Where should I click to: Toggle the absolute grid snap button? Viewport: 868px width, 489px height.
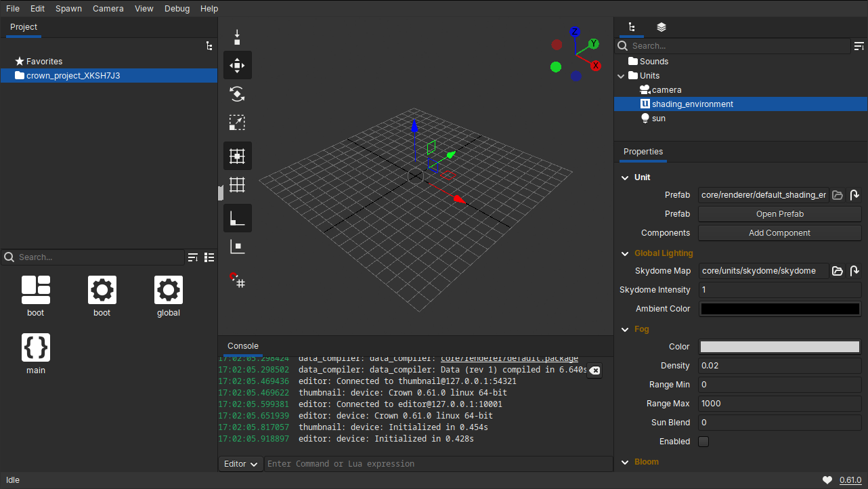[x=237, y=184]
